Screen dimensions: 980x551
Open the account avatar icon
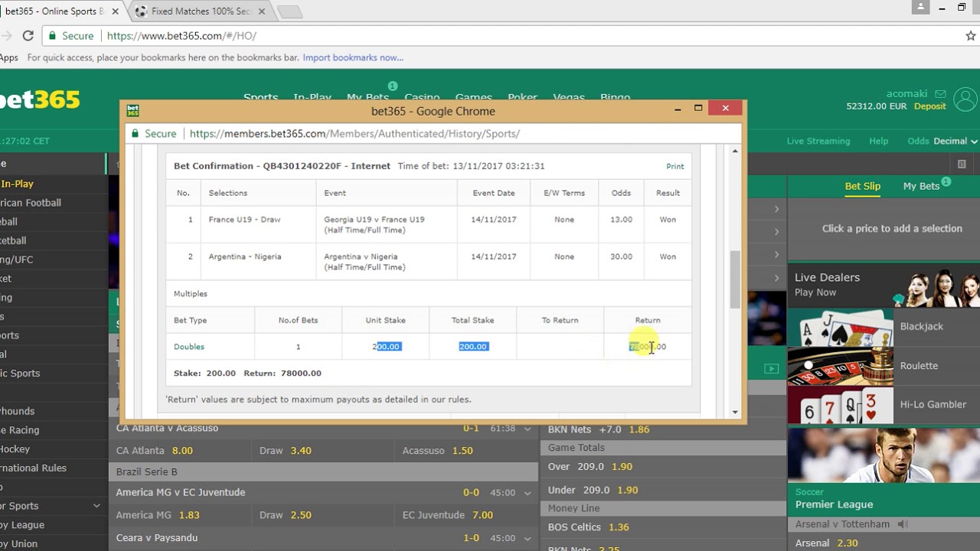[x=965, y=99]
